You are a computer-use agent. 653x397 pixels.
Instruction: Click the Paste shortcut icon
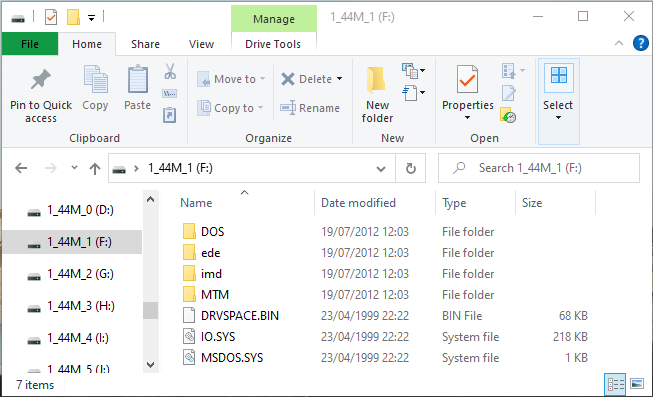point(169,115)
